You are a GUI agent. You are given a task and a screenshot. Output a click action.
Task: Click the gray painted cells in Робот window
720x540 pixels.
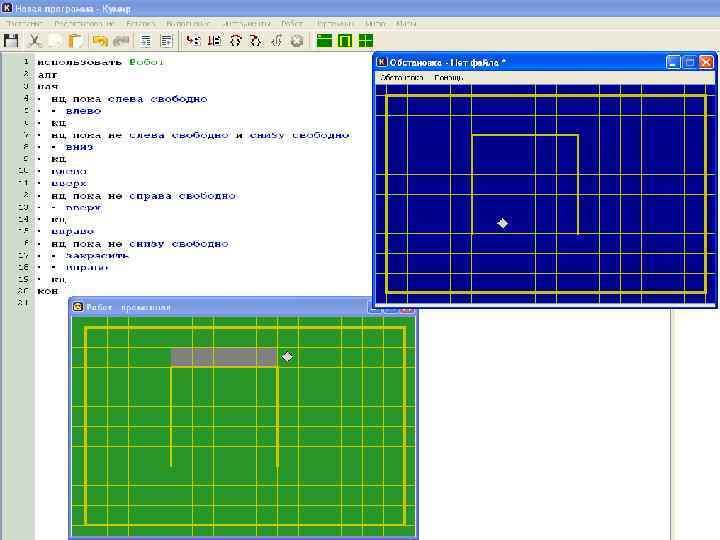224,357
